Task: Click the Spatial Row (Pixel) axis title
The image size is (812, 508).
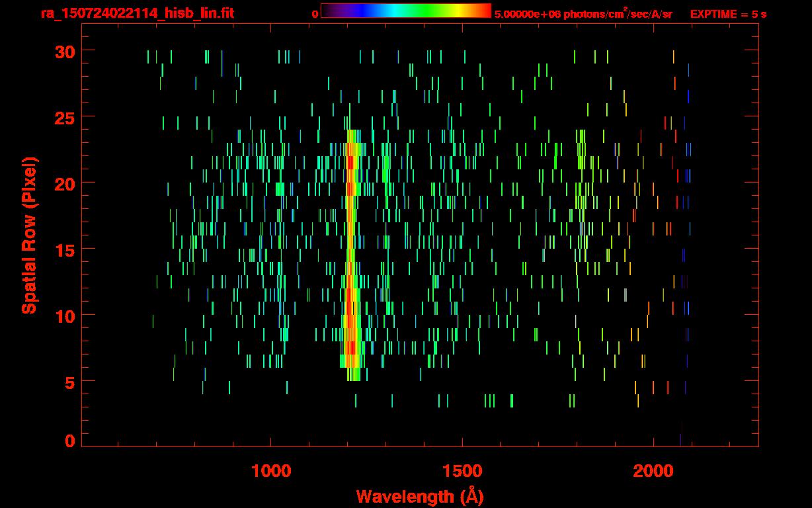Action: point(29,235)
